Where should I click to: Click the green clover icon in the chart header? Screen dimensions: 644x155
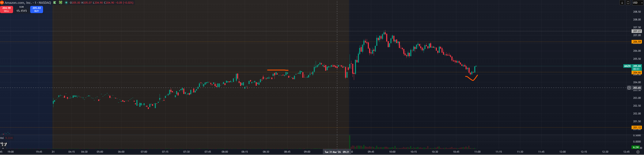coord(61,3)
